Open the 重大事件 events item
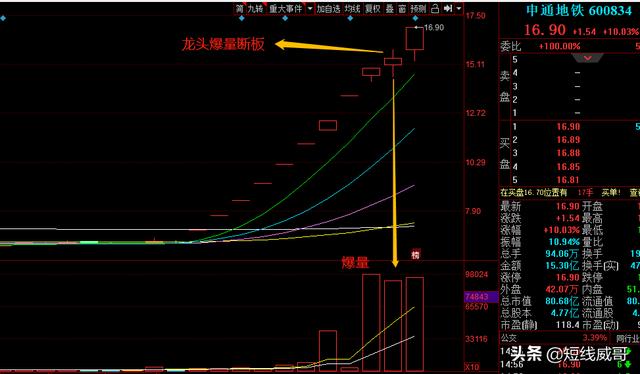This screenshot has width=640, height=374. 286,9
